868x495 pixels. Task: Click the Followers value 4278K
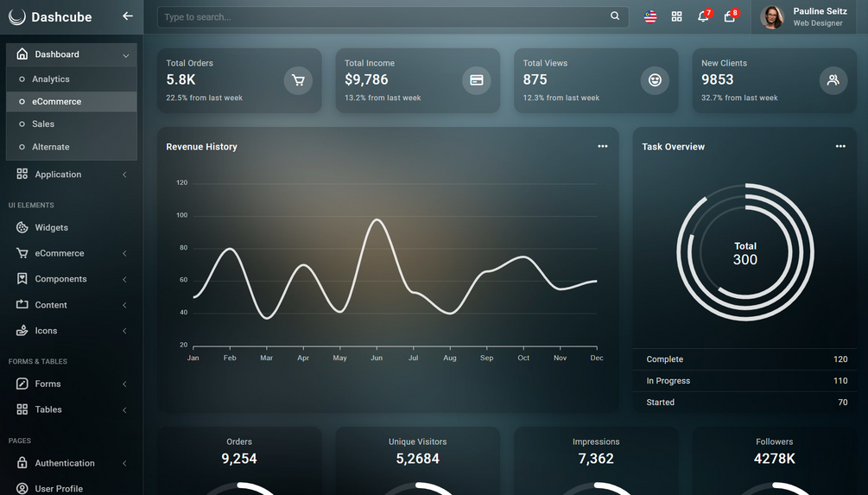tap(775, 459)
